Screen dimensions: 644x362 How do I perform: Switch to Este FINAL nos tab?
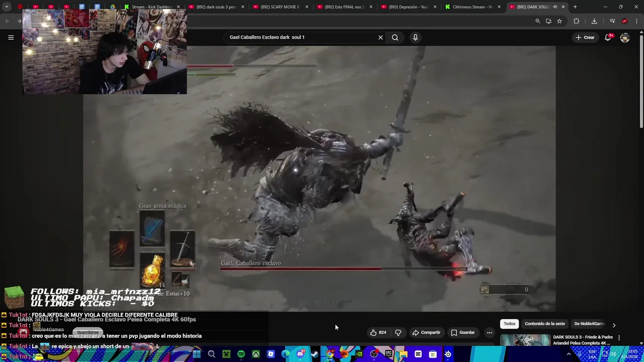[345, 7]
